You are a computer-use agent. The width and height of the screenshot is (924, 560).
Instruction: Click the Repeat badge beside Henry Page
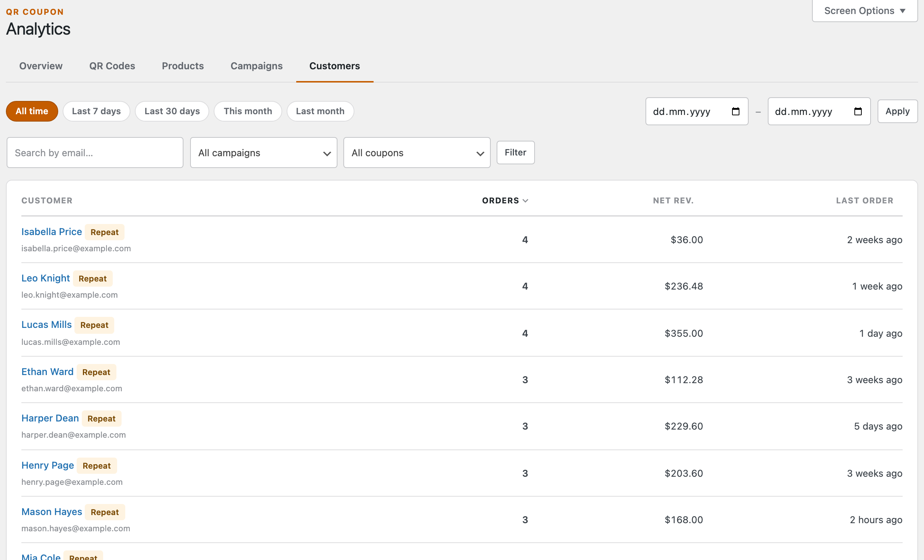click(97, 466)
